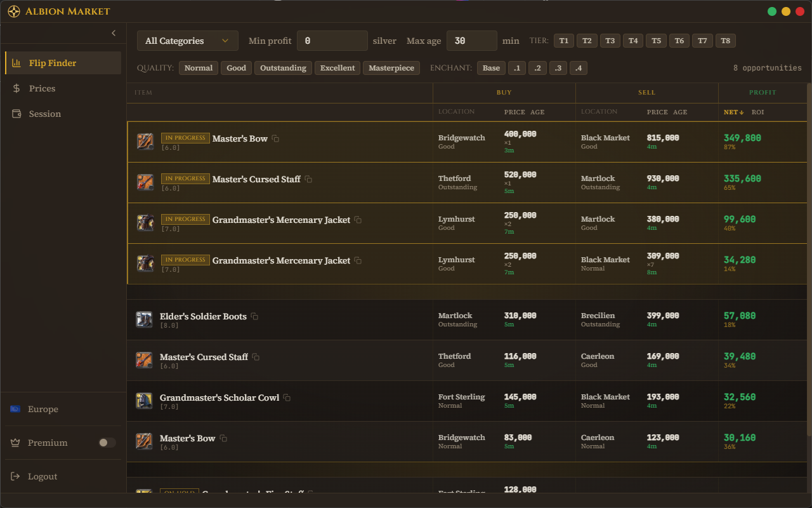This screenshot has width=812, height=508.
Task: Click Master's Bow thumbnail, 30,160 profit row
Action: pyautogui.click(x=144, y=441)
